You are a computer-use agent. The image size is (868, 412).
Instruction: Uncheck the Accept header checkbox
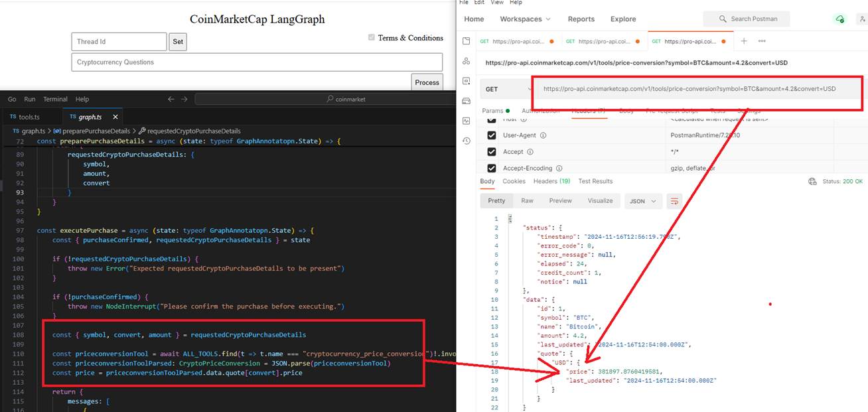[x=492, y=152]
